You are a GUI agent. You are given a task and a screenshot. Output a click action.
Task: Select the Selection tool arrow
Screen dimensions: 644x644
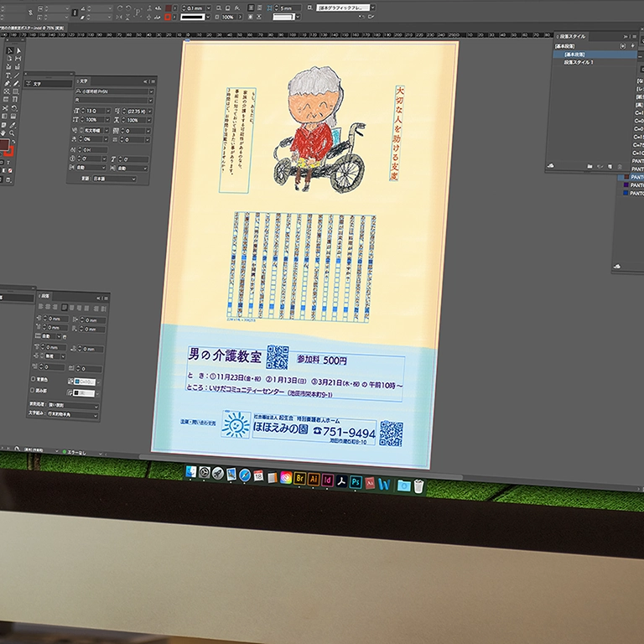pyautogui.click(x=9, y=51)
